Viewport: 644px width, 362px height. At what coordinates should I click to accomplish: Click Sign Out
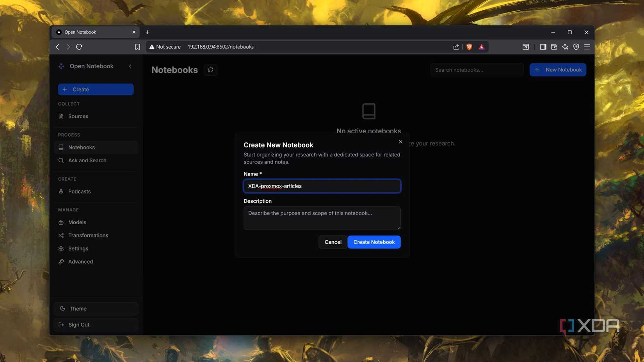[96, 325]
